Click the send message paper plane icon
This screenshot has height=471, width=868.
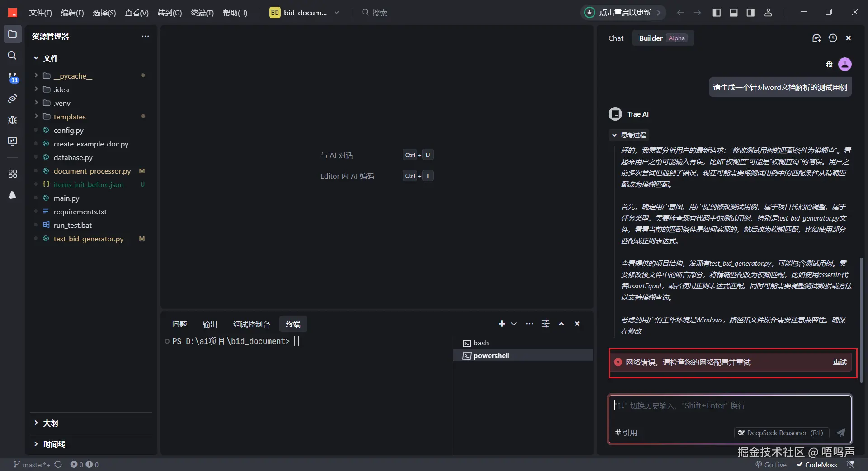[x=840, y=433]
